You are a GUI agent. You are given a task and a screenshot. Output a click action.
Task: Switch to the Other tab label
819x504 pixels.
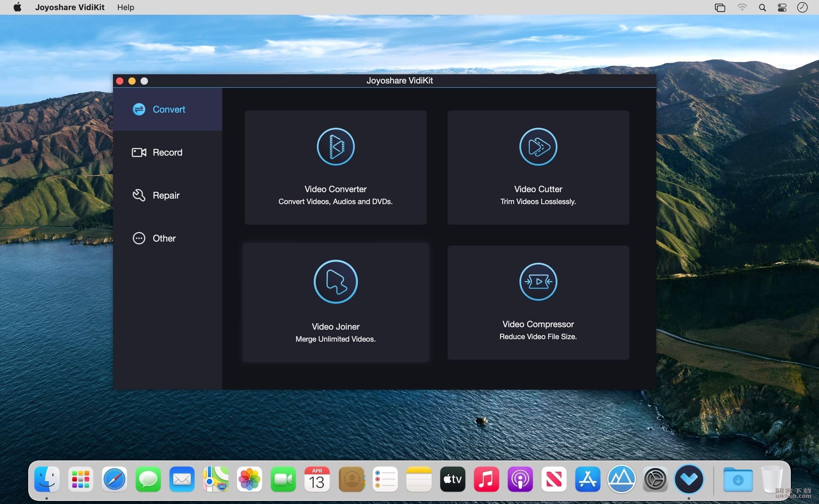tap(164, 238)
